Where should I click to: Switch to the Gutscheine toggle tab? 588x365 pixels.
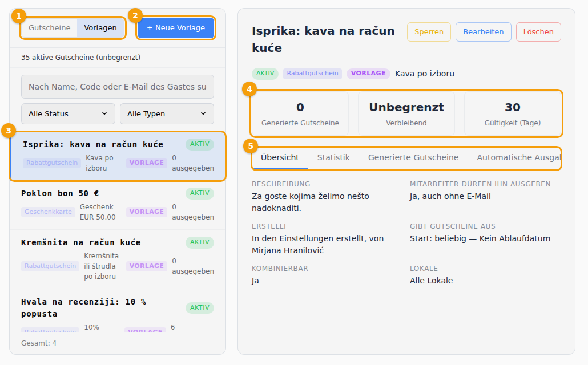[x=50, y=28]
